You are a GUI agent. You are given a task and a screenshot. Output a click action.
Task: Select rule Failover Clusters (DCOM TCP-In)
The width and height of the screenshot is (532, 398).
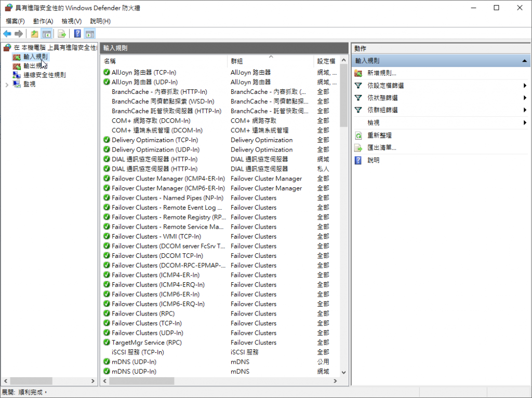[157, 256]
